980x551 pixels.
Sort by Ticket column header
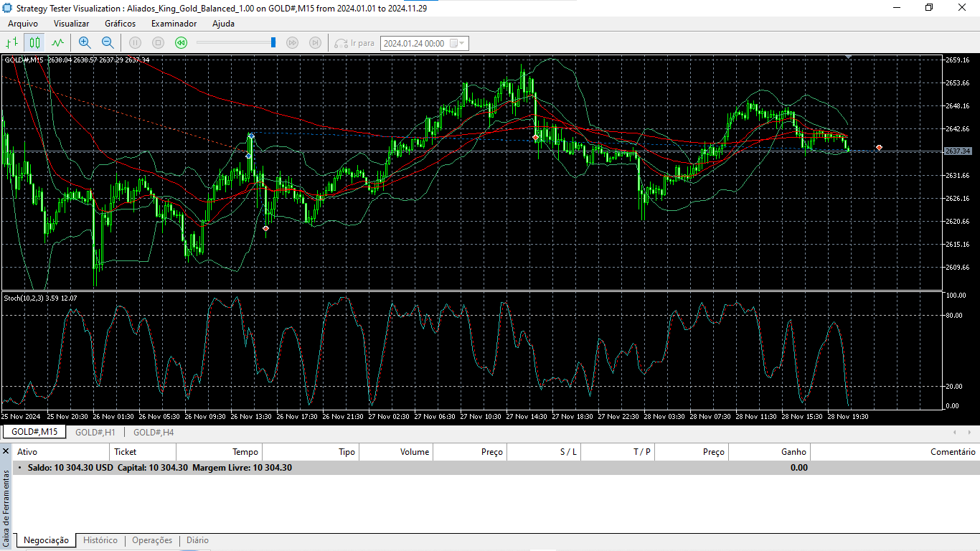click(x=143, y=452)
